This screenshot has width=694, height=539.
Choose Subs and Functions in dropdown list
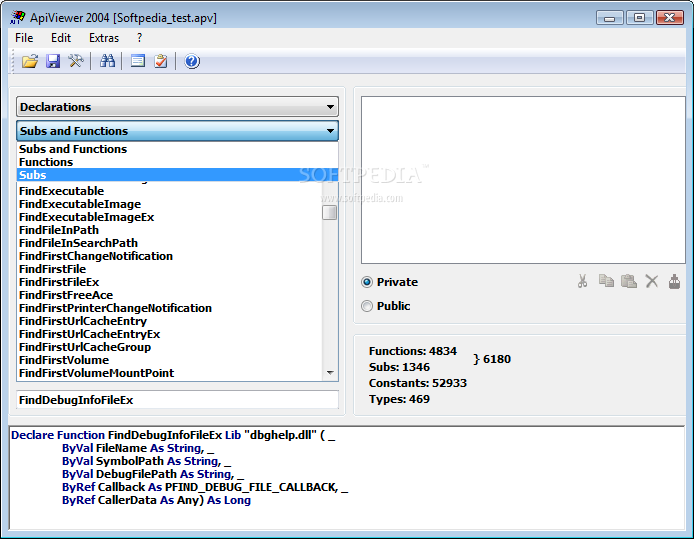tap(177, 149)
